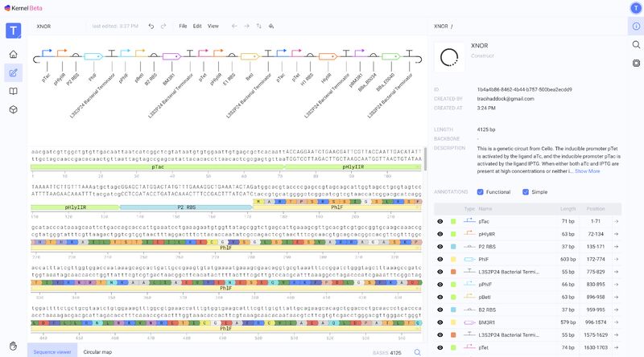The height and width of the screenshot is (357, 644).
Task: Hide the BM3R1 annotation with eye icon
Action: tap(440, 322)
